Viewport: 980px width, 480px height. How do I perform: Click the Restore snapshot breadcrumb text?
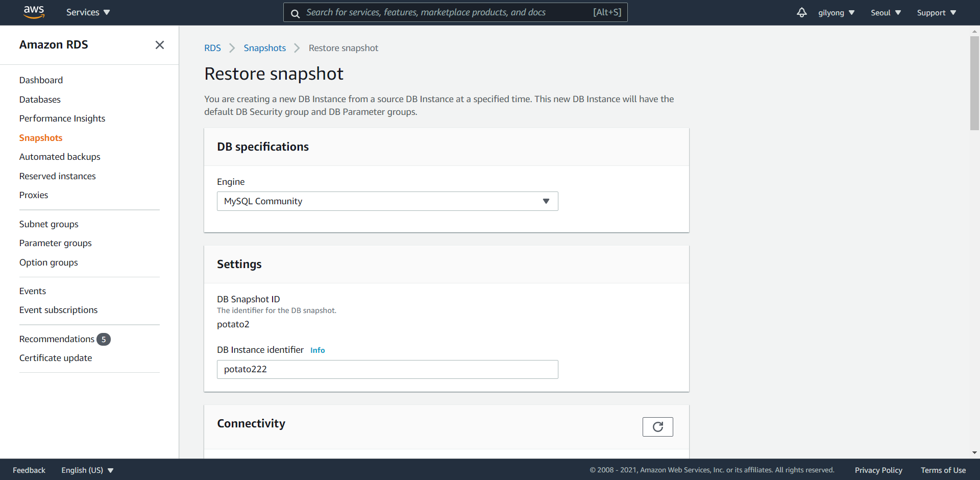344,48
